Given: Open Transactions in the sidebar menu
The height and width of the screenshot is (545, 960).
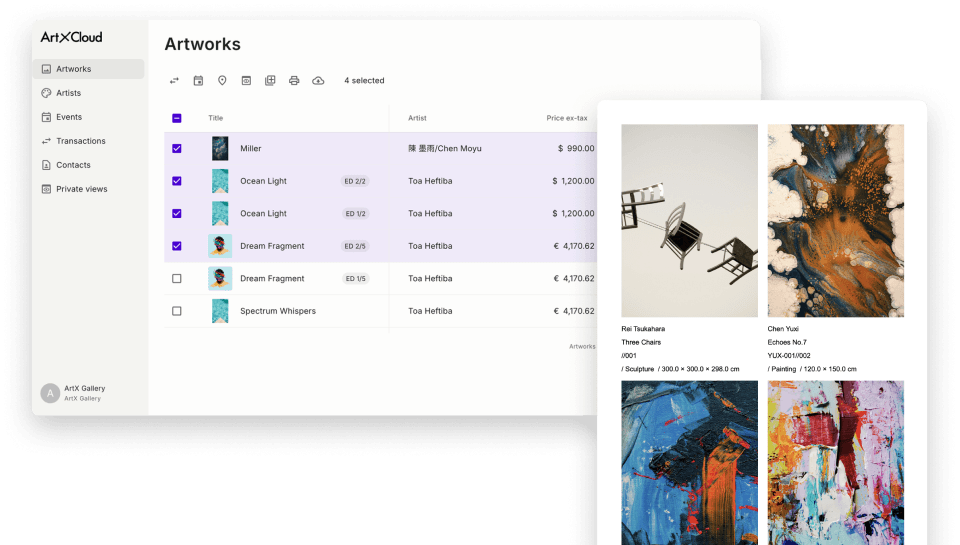Looking at the screenshot, I should pos(89,141).
